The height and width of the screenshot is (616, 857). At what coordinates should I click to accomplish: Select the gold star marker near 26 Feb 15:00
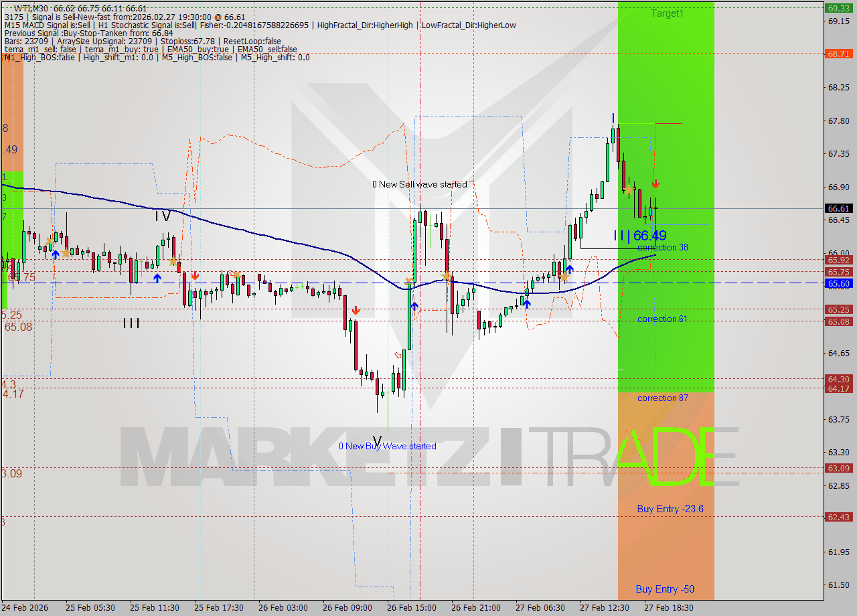[446, 276]
